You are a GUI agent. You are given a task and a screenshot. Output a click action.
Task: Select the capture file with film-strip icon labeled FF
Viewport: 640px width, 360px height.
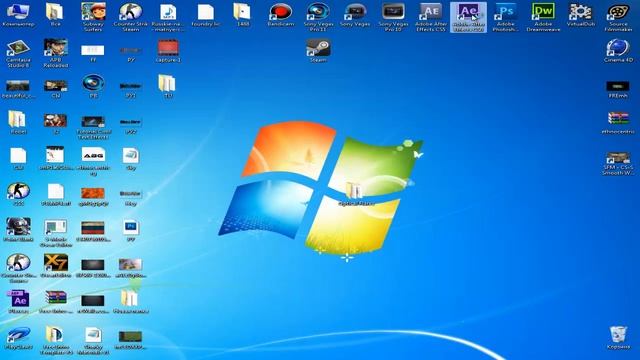coord(93,53)
